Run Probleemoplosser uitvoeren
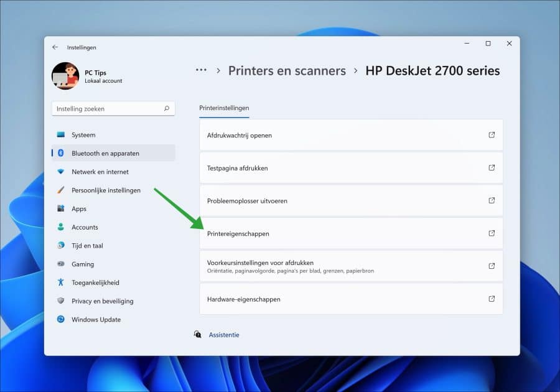The image size is (560, 392). (x=351, y=200)
